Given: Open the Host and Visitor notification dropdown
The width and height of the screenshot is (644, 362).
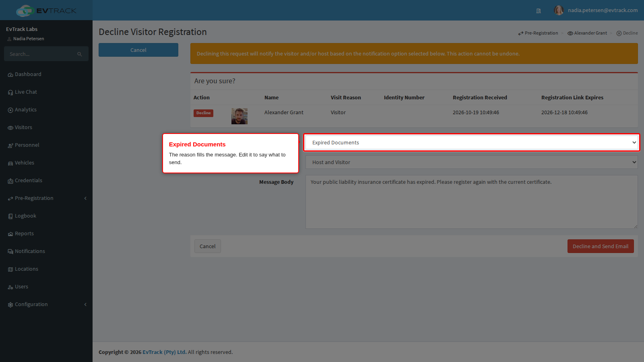Looking at the screenshot, I should (x=472, y=162).
